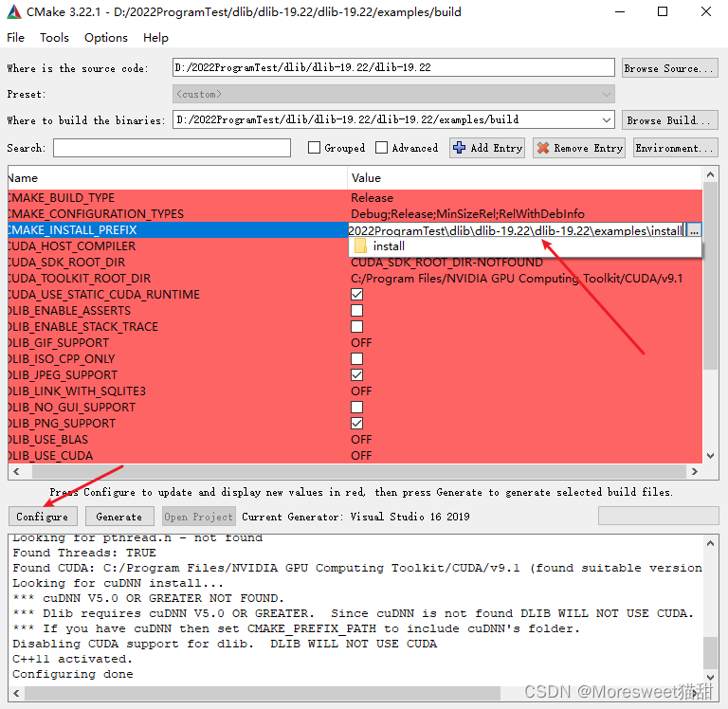Click the Release value of CMAKE_BUILD_TYPE
The width and height of the screenshot is (728, 709).
[373, 198]
